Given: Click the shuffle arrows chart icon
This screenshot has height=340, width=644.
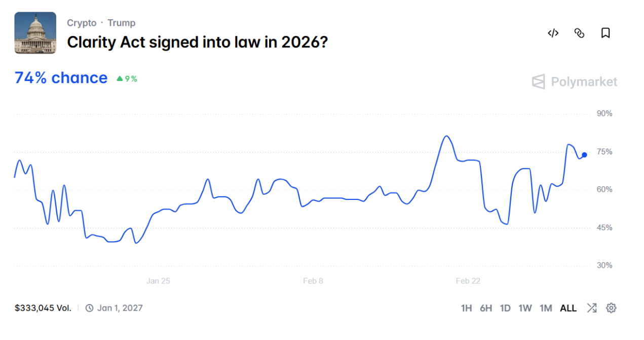Looking at the screenshot, I should pyautogui.click(x=592, y=308).
